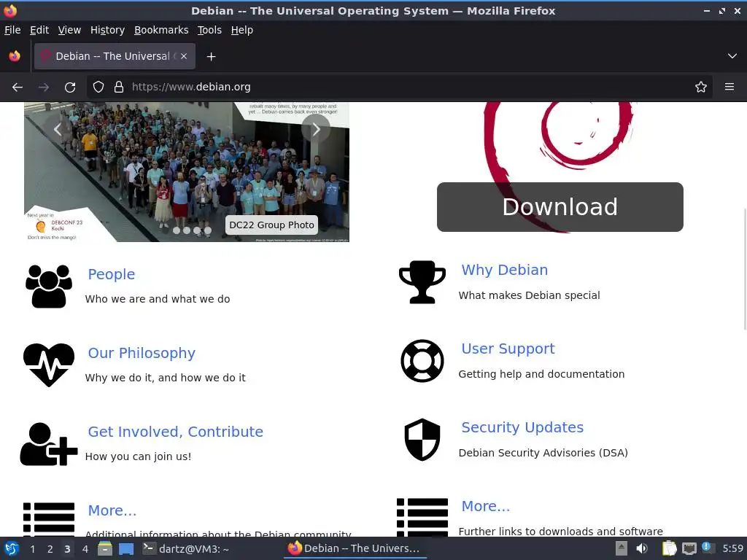
Task: Open the clipboard manager tray icon
Action: click(x=669, y=548)
